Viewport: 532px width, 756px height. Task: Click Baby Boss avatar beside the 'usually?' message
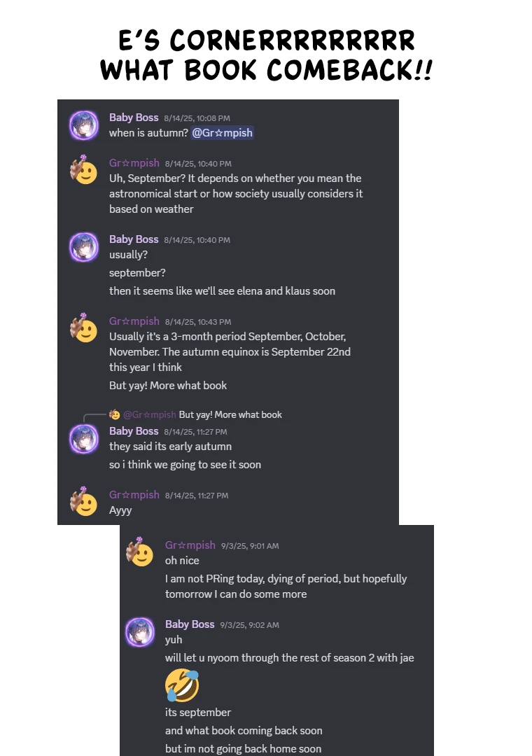click(x=84, y=247)
